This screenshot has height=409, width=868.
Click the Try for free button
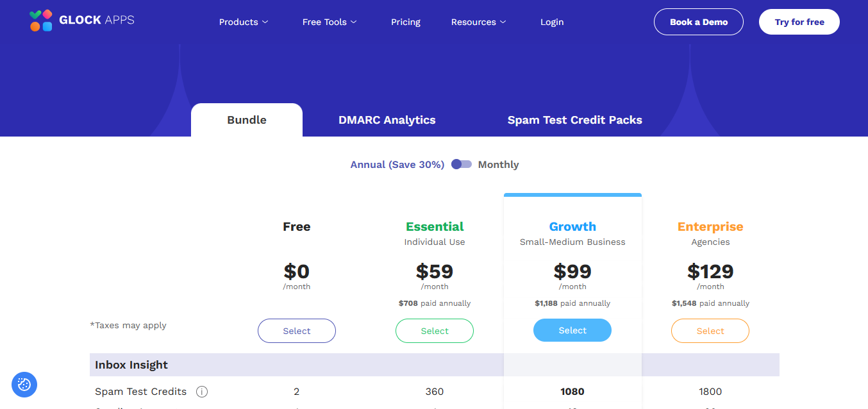pos(799,21)
